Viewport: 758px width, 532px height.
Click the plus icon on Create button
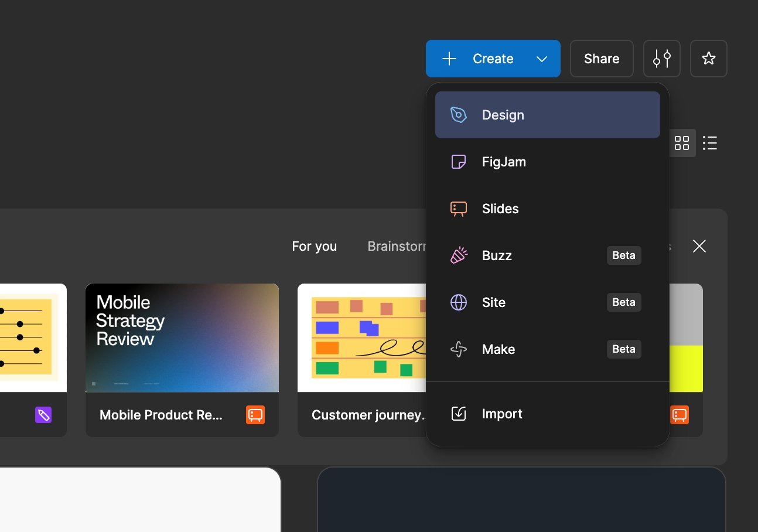coord(449,59)
